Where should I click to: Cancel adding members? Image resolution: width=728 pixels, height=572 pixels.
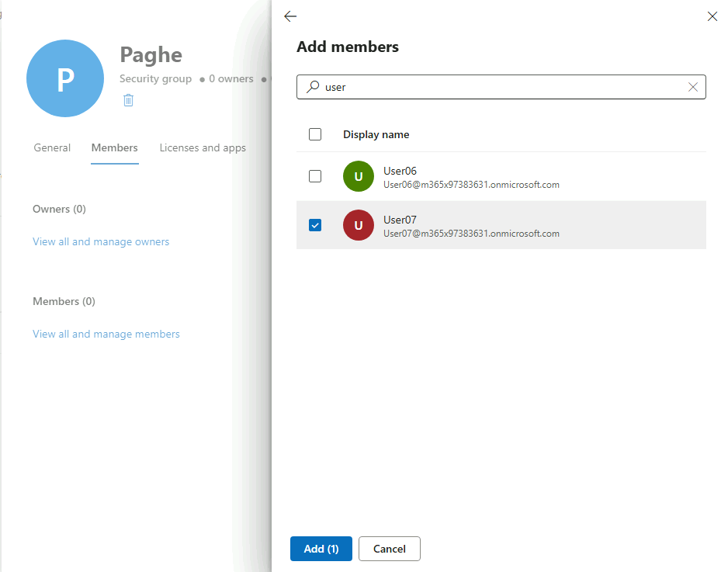[390, 549]
